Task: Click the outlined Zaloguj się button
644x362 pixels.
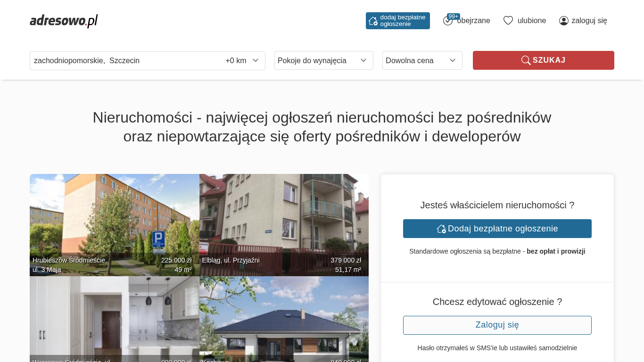Action: pos(497,325)
